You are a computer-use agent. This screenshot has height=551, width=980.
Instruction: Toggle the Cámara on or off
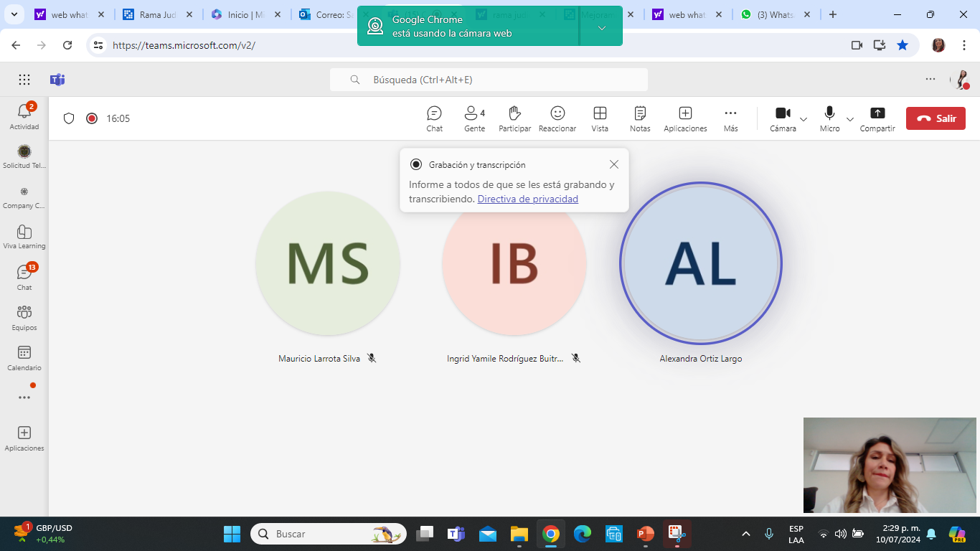click(x=783, y=118)
